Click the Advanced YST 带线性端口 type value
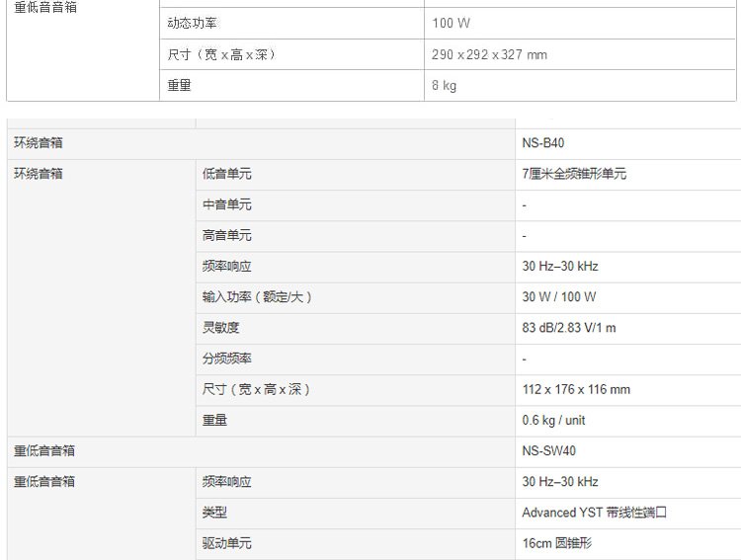Screen dimensions: 741x560 (594, 513)
